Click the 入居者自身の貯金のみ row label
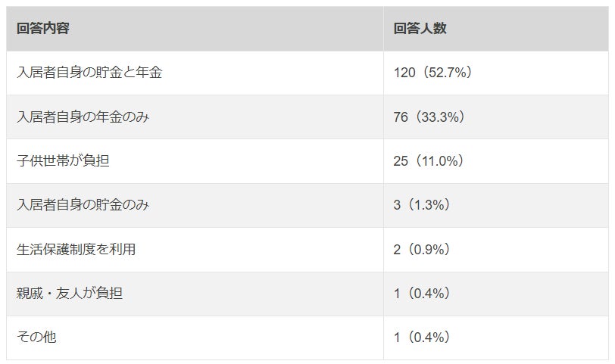The width and height of the screenshot is (615, 364). tap(83, 204)
